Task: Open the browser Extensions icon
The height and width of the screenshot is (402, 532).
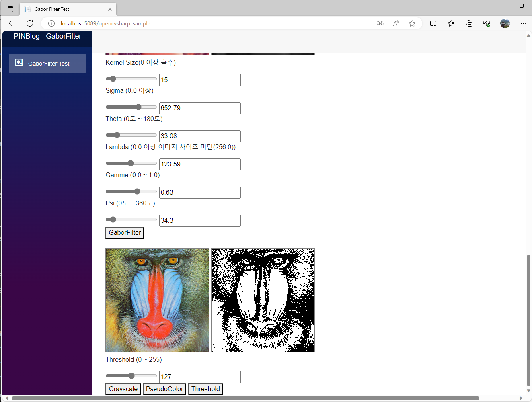Action: [x=487, y=23]
